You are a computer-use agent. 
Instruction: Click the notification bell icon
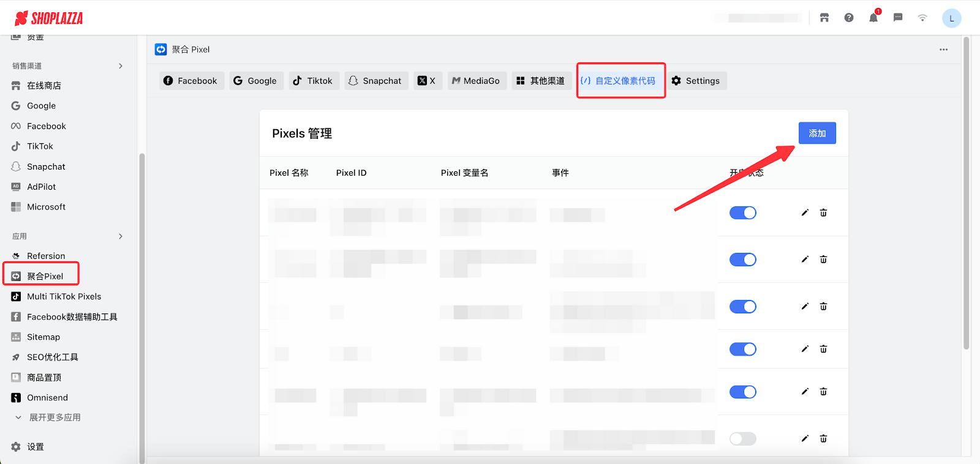click(x=873, y=18)
